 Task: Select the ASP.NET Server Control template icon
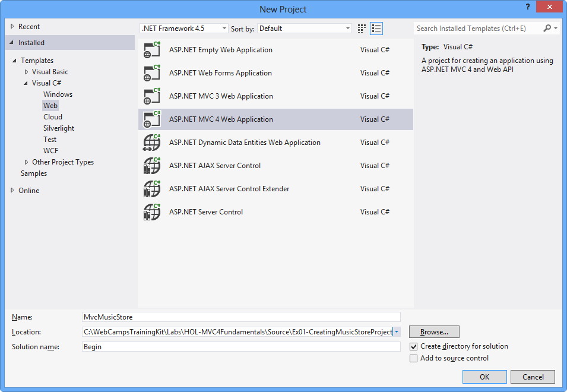(151, 211)
